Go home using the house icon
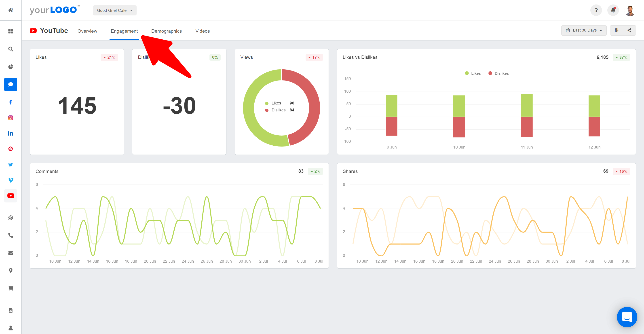644x334 pixels. [x=11, y=10]
